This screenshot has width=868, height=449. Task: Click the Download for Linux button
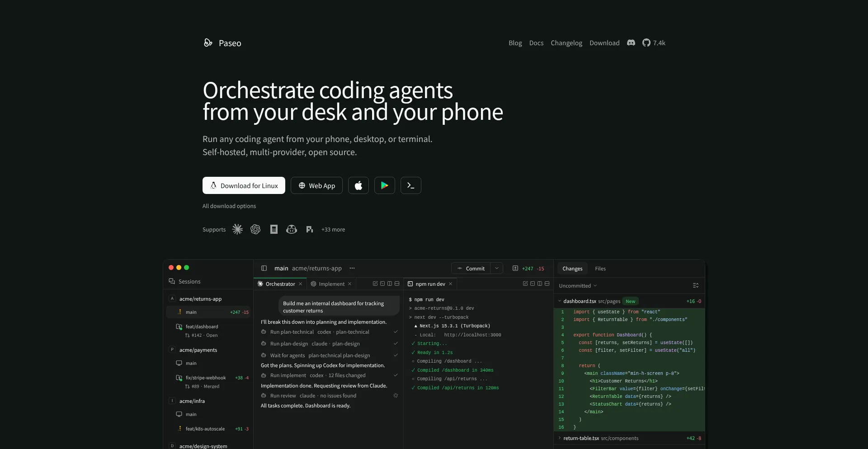tap(244, 185)
